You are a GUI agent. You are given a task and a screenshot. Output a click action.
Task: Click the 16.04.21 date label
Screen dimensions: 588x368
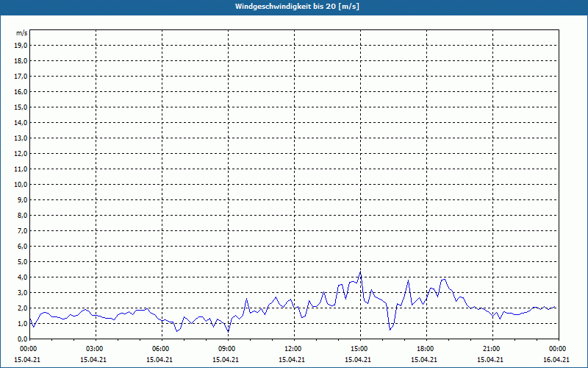pos(556,360)
